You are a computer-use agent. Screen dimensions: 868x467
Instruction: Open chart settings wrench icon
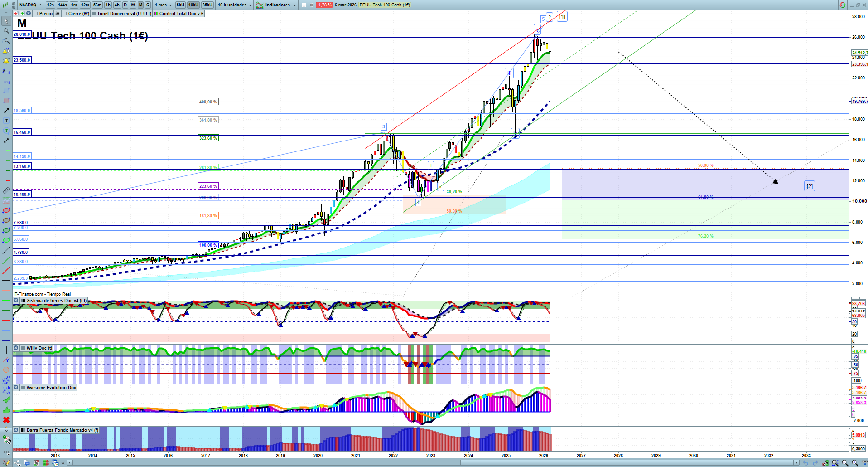(x=825, y=463)
